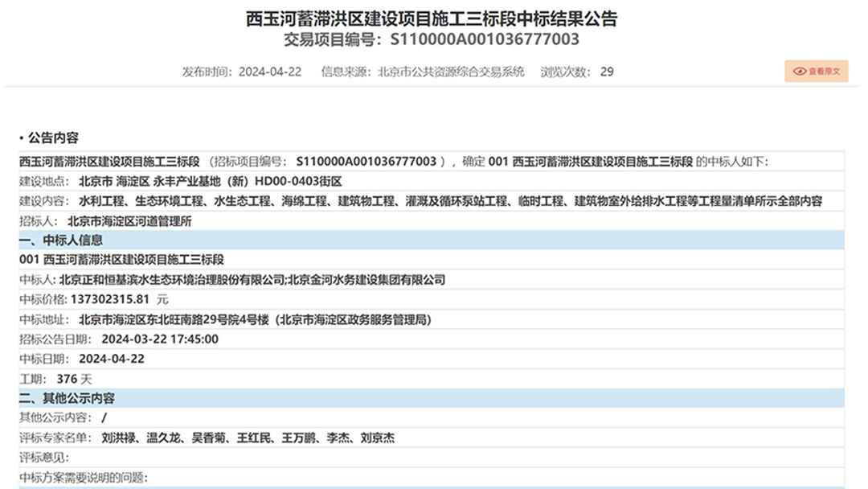Click the 中标人 company names row
Image resolution: width=868 pixels, height=489 pixels.
(232, 280)
